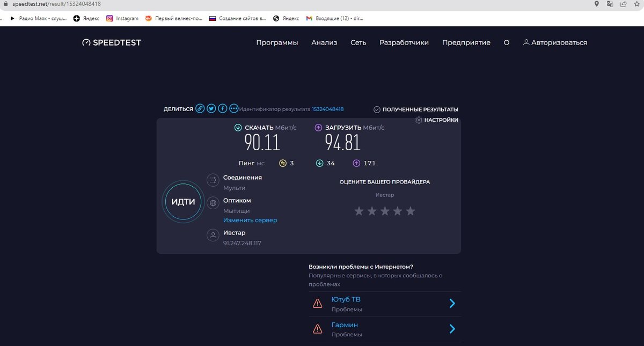Click Изменить сервер link
This screenshot has width=644, height=346.
(250, 220)
